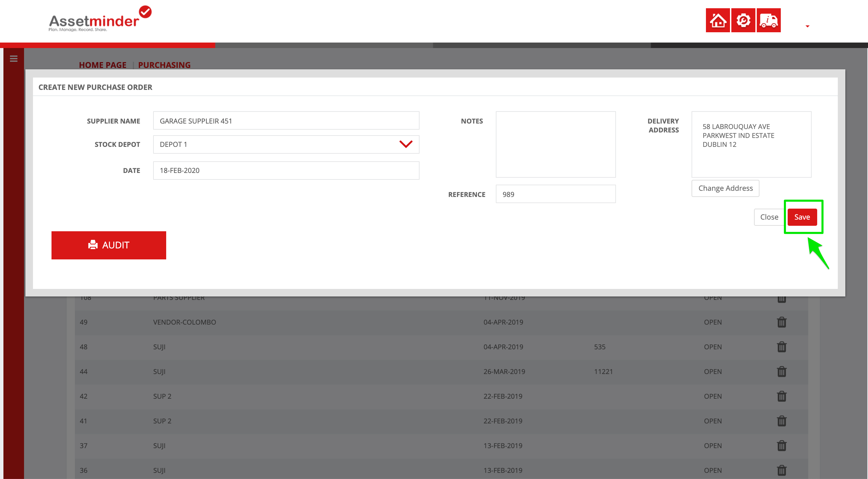Screen dimensions: 868x479
Task: Open PURCHASING breadcrumb link
Action: 164,65
